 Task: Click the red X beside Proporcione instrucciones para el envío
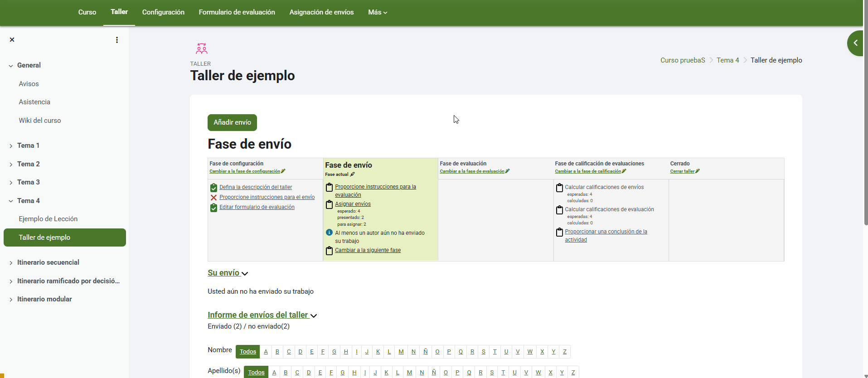[x=213, y=198]
